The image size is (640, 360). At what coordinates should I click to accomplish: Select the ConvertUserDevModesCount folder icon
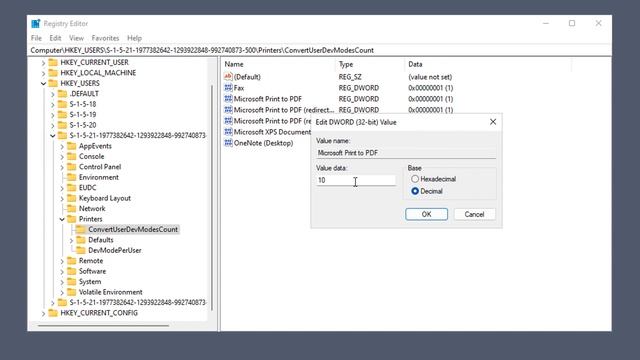tap(81, 229)
